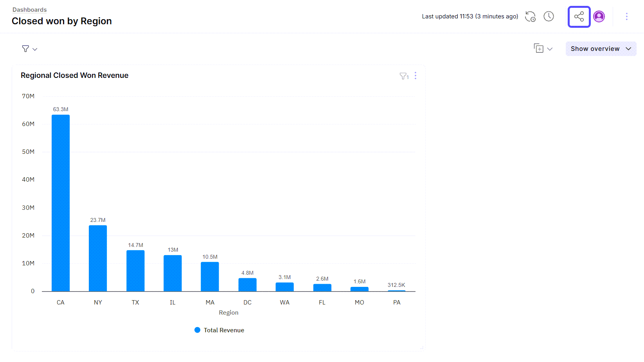Open the user profile avatar
Viewport: 644px width, 362px height.
coord(599,16)
